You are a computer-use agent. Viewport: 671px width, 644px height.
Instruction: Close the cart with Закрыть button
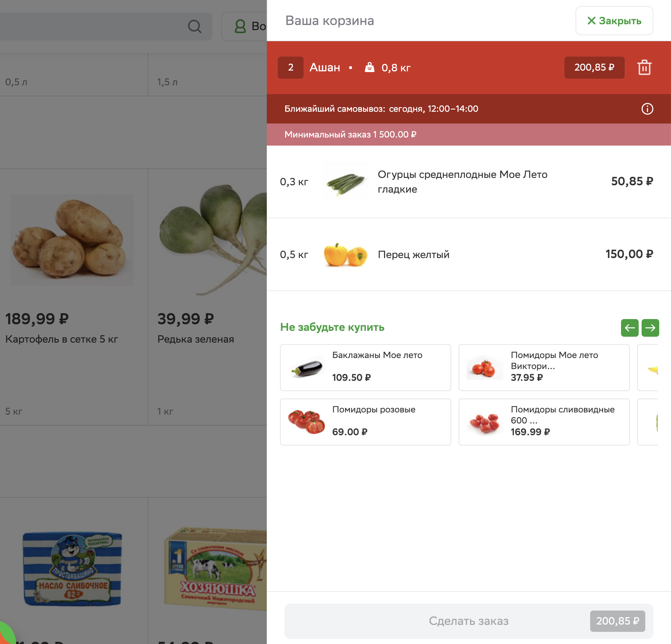(614, 21)
